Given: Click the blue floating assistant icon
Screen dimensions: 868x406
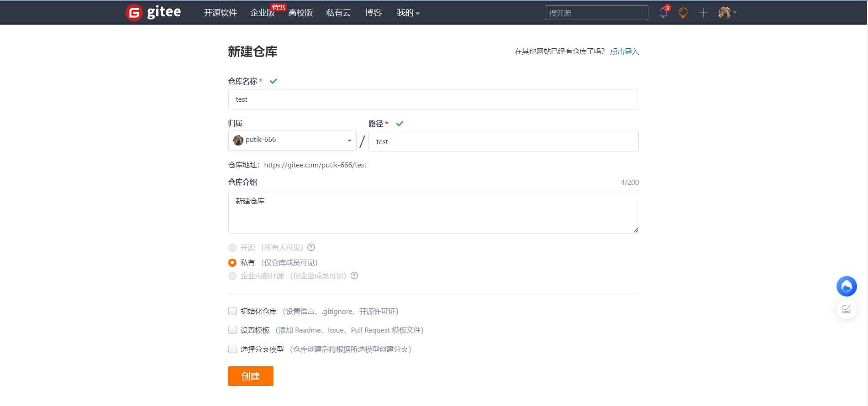Looking at the screenshot, I should pyautogui.click(x=846, y=286).
